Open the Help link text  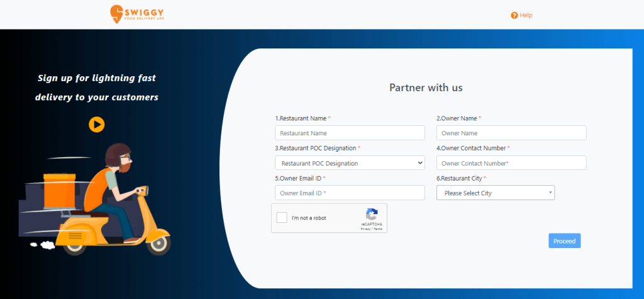[526, 15]
